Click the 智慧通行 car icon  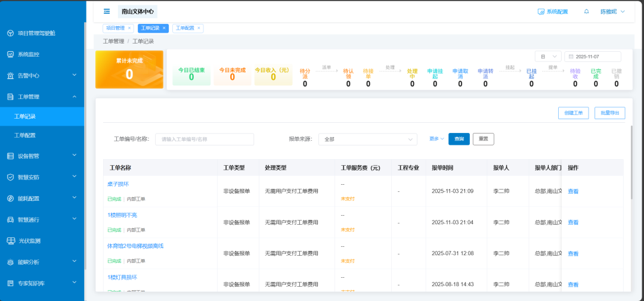[11, 220]
